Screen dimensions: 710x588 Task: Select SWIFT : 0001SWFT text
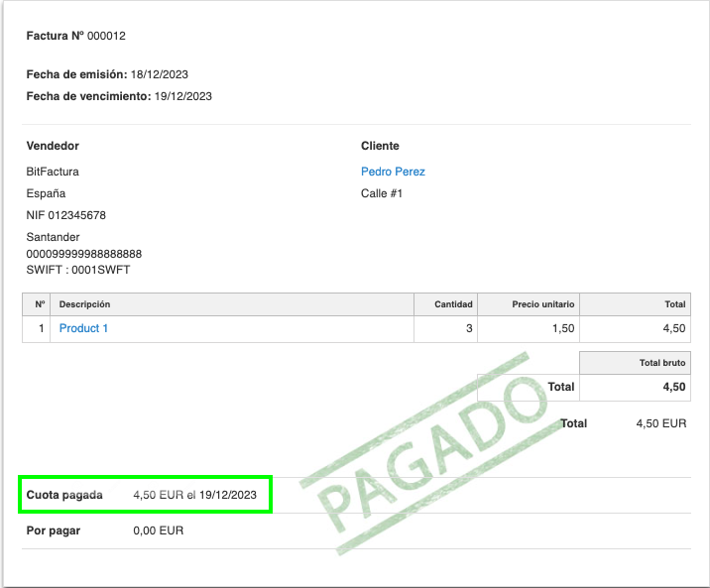78,270
